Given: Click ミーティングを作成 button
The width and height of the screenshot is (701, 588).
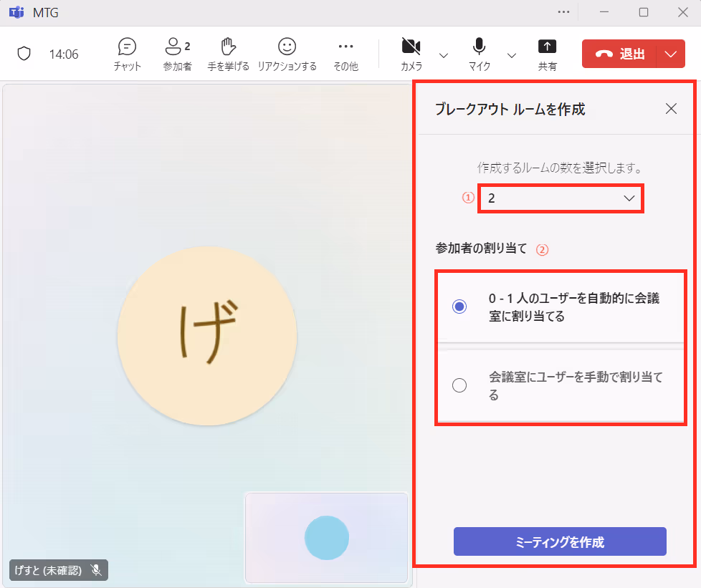Looking at the screenshot, I should click(x=560, y=541).
